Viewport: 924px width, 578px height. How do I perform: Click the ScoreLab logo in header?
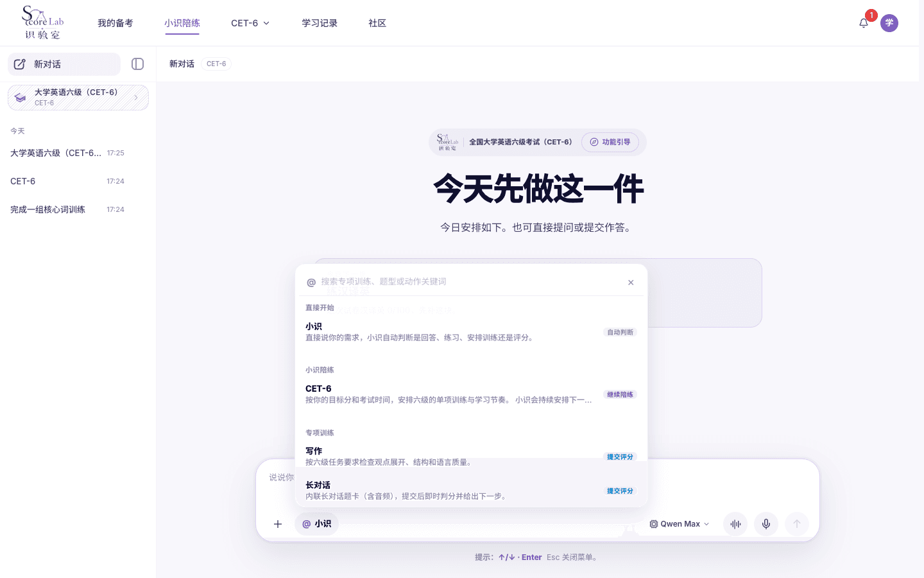click(x=43, y=23)
